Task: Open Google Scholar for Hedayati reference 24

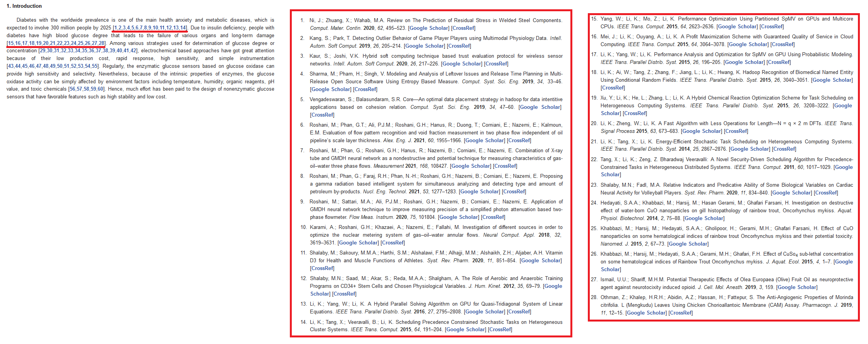Action: pos(704,218)
